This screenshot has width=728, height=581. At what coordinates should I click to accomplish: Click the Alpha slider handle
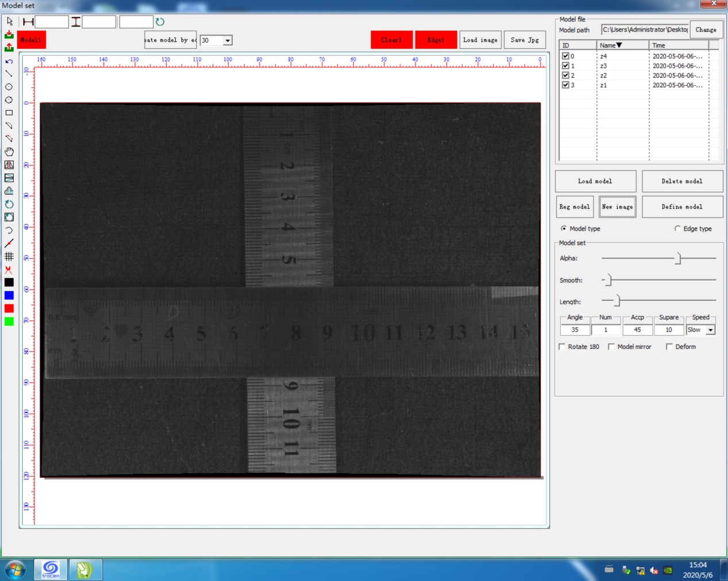point(678,258)
